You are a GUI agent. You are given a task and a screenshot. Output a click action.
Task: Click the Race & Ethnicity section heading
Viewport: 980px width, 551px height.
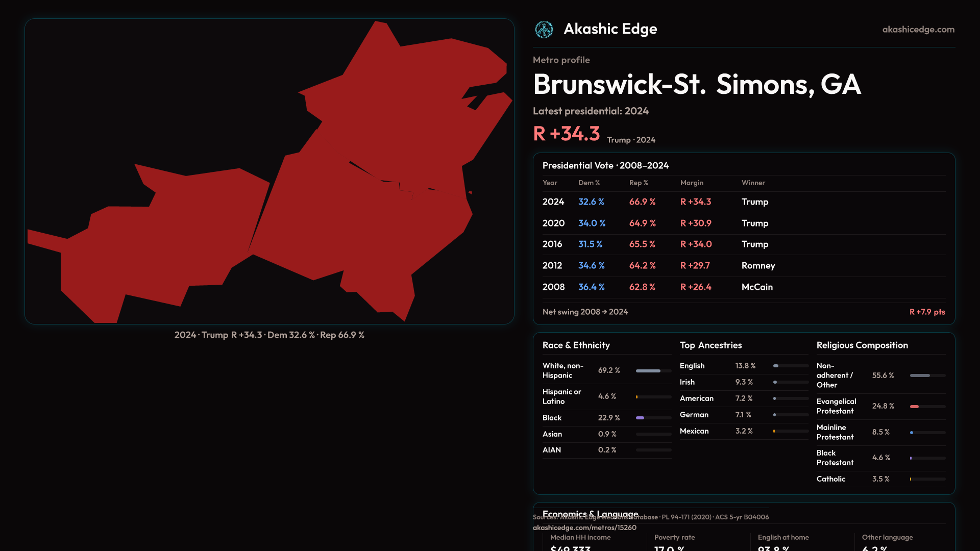click(576, 345)
